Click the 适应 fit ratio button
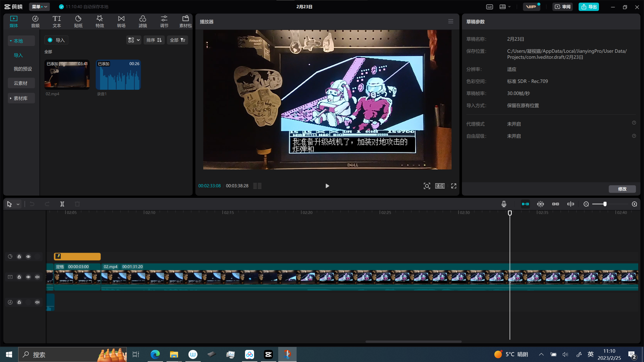Screen dimensions: 644x362 click(x=440, y=186)
